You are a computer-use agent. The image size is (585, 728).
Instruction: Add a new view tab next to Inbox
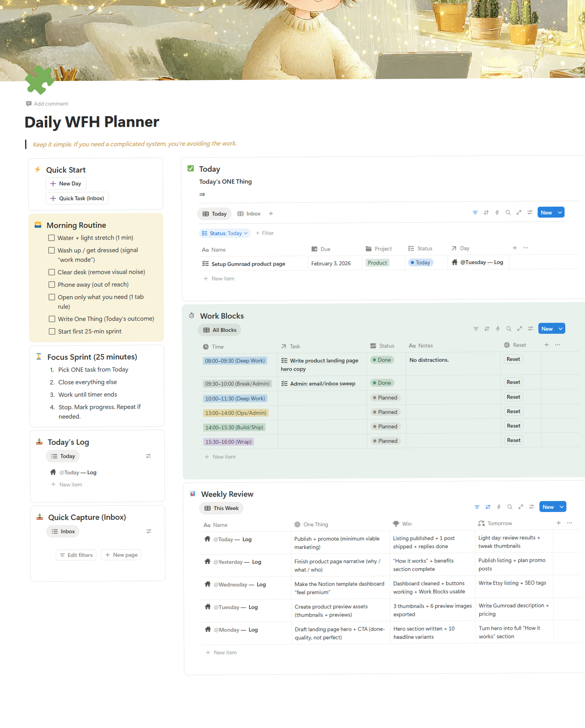(271, 214)
